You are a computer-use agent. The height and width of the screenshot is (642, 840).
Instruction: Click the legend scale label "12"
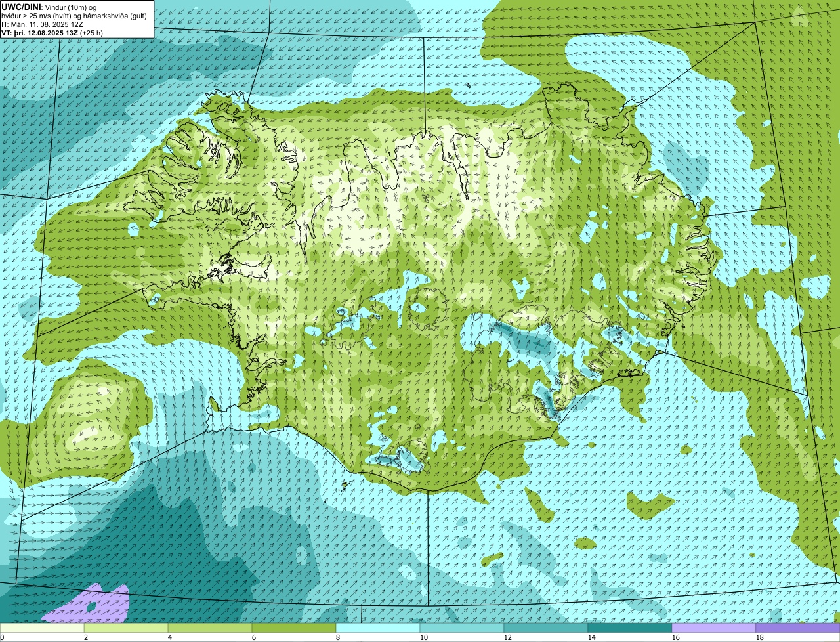pyautogui.click(x=508, y=637)
